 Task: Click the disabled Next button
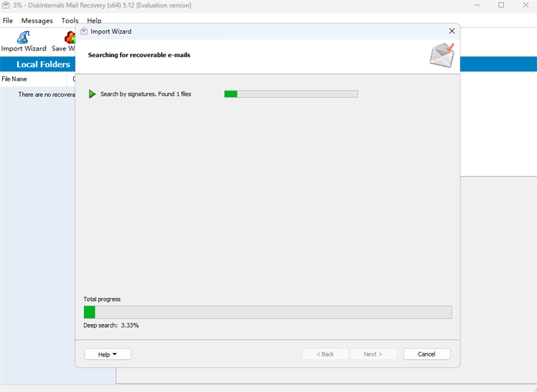tap(373, 354)
